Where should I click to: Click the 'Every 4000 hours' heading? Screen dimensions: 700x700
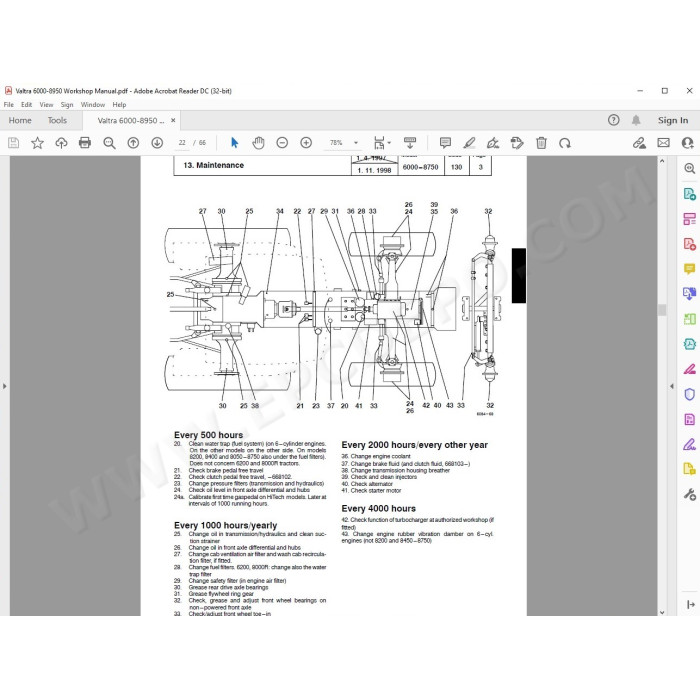379,508
